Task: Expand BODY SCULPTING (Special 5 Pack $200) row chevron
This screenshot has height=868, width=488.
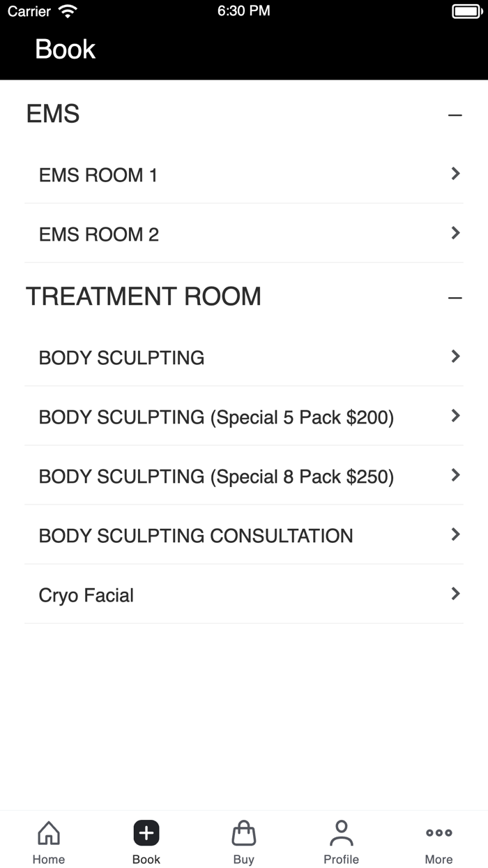Action: click(455, 416)
